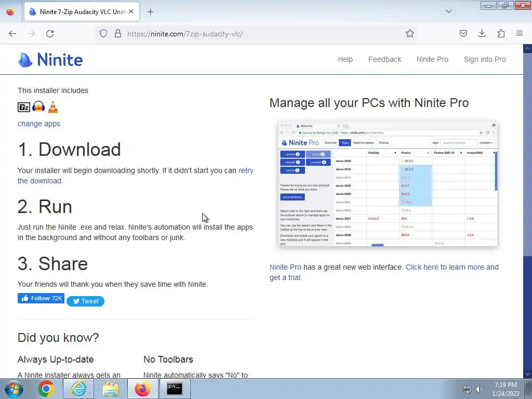Click the vertical scrollbar thumb
532x399 pixels.
tap(527, 154)
